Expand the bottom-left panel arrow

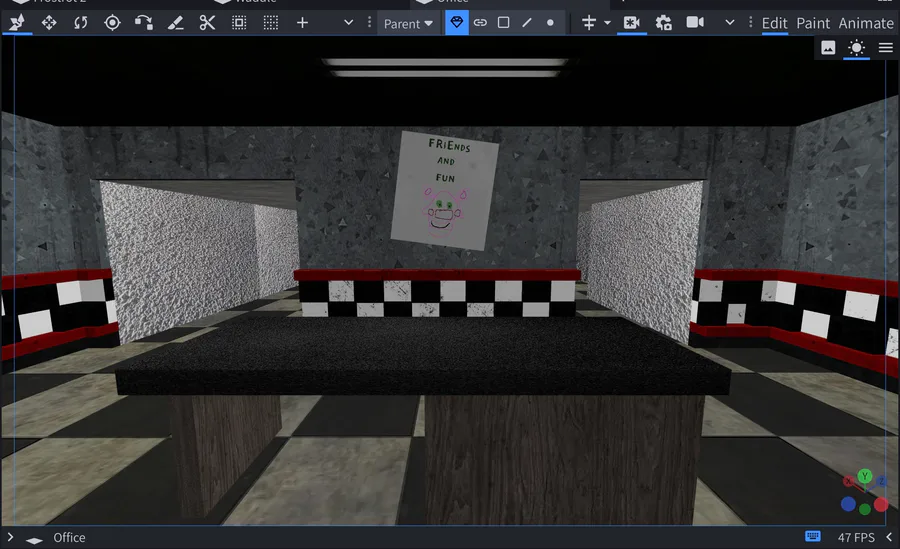point(10,537)
